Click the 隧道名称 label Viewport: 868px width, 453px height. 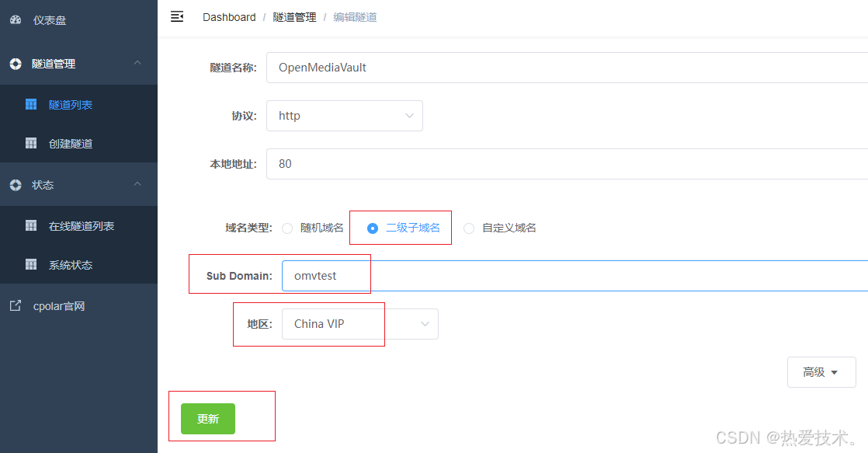pyautogui.click(x=233, y=68)
